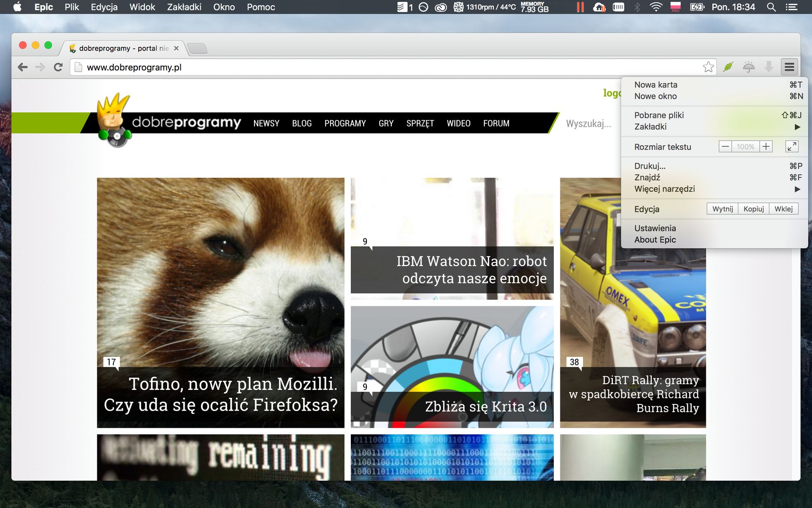Viewport: 812px width, 508px height.
Task: Open the FORUM section
Action: tap(496, 123)
